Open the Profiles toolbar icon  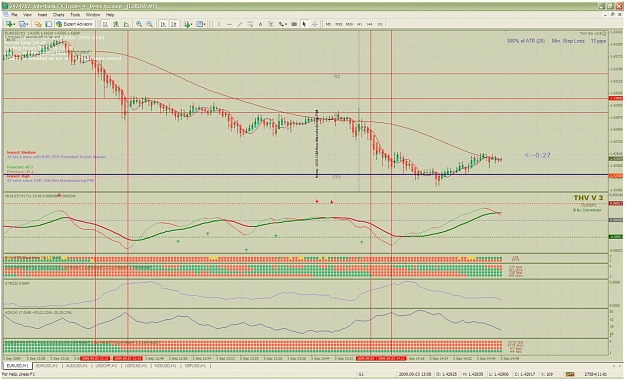[x=22, y=24]
